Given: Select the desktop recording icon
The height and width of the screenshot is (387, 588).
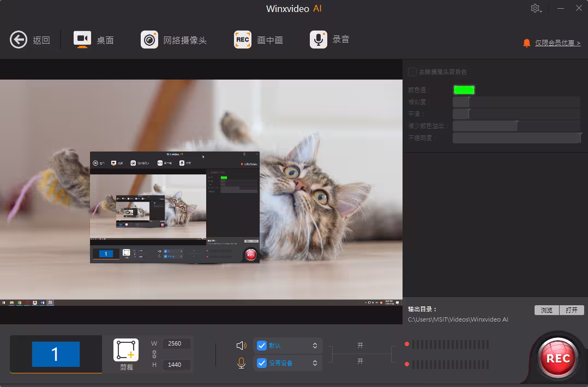Looking at the screenshot, I should (82, 39).
